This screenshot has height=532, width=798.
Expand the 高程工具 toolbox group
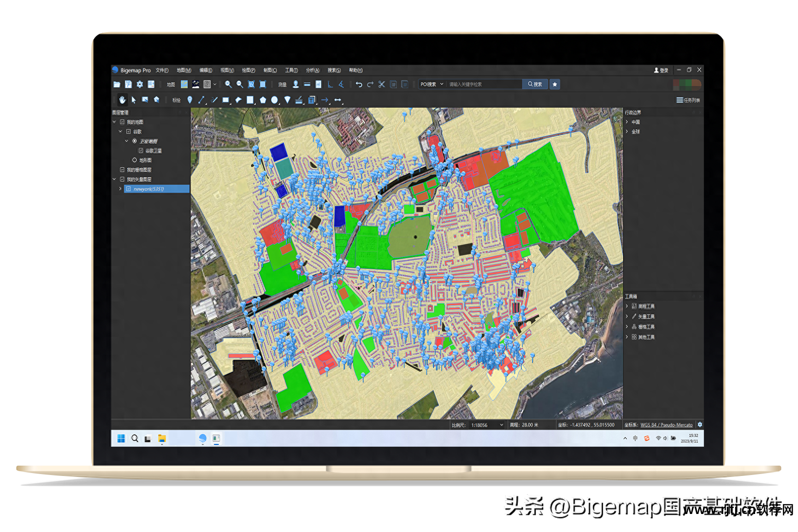pyautogui.click(x=627, y=306)
